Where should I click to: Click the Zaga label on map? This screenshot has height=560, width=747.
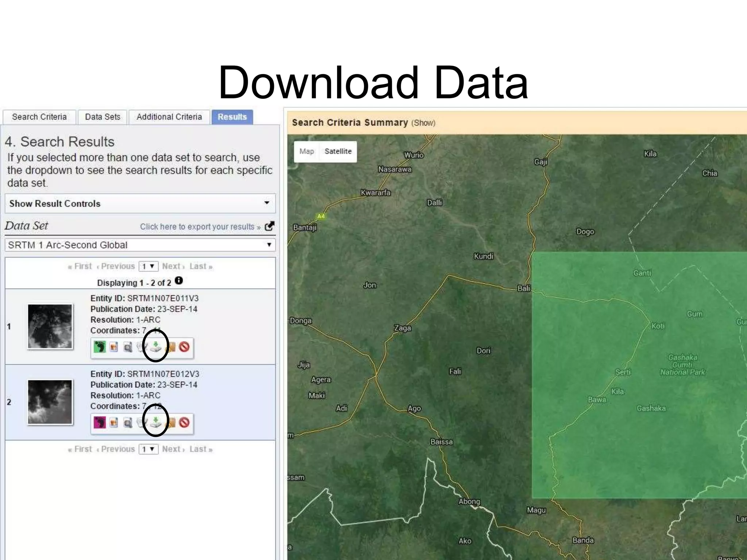(403, 328)
